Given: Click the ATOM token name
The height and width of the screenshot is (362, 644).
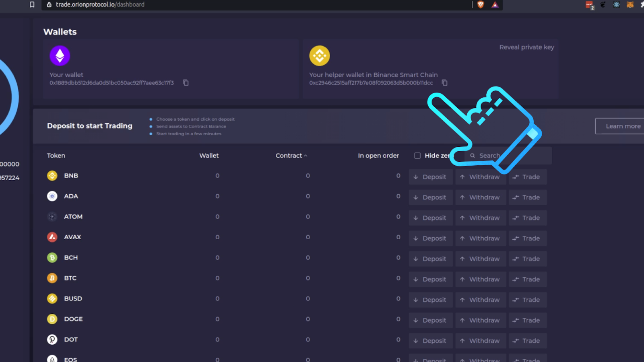Looking at the screenshot, I should coord(73,217).
